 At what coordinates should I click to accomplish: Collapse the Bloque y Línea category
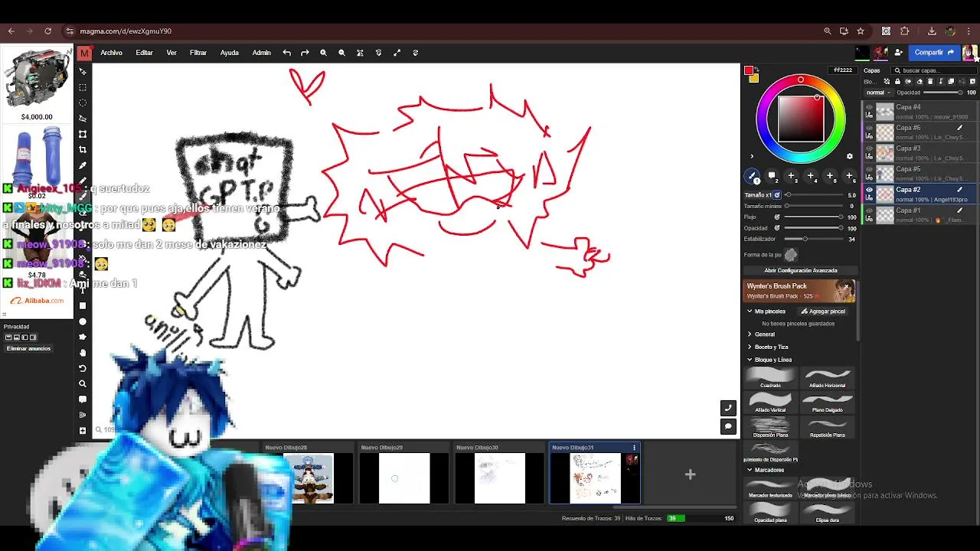tap(750, 360)
